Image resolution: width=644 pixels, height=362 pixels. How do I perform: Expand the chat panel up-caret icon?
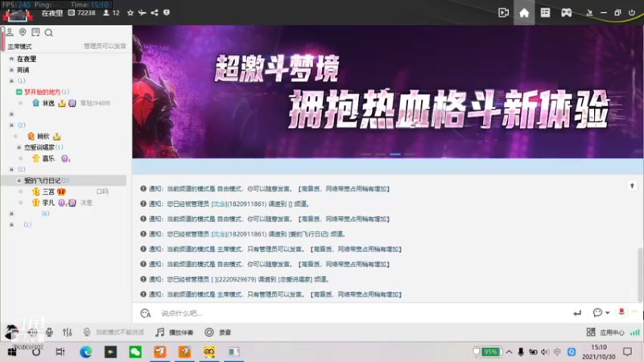coord(634,312)
